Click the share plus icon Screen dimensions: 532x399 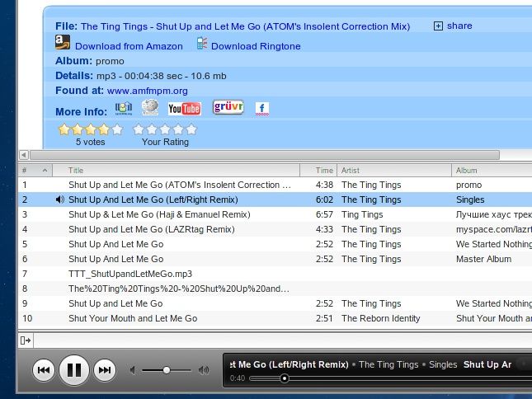[x=438, y=26]
